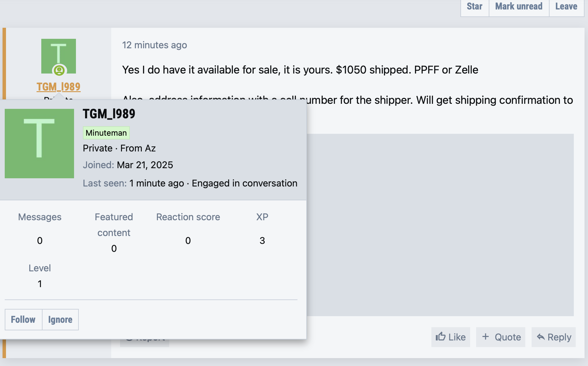Click the Minuteman badge
Viewport: 588px width, 366px height.
106,133
